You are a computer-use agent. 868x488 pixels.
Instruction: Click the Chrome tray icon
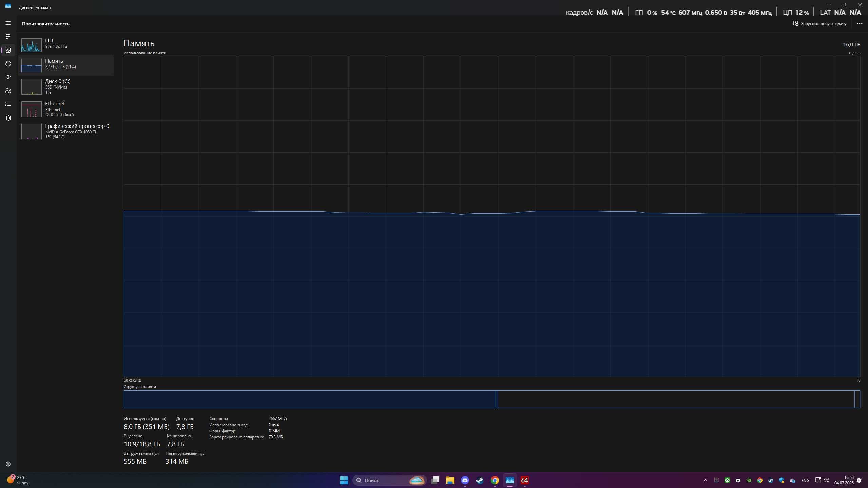(760, 480)
